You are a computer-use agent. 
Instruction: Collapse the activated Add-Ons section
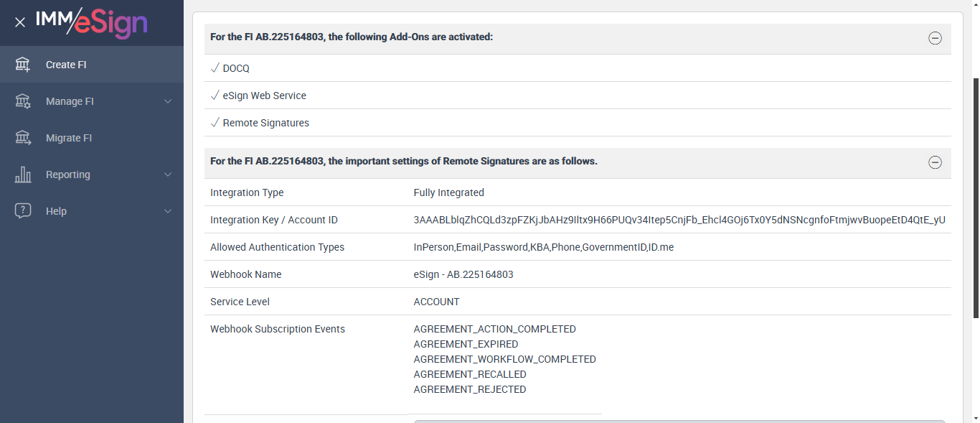coord(935,39)
